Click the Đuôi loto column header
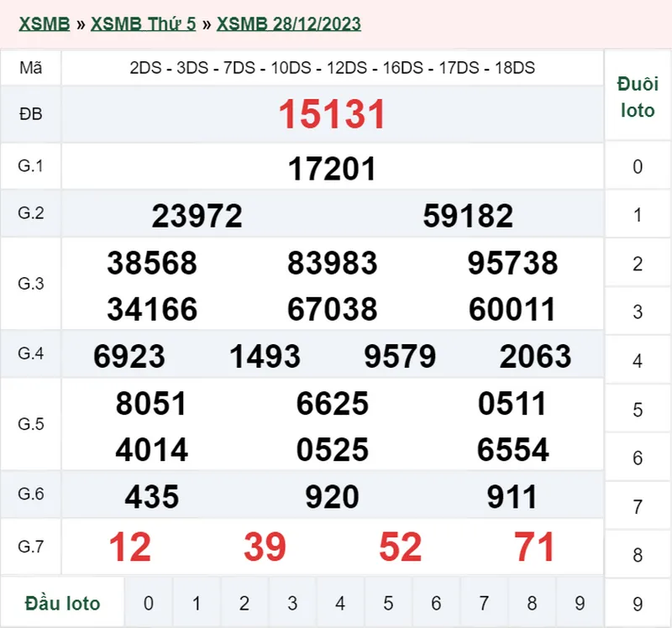672x628 pixels. click(638, 97)
